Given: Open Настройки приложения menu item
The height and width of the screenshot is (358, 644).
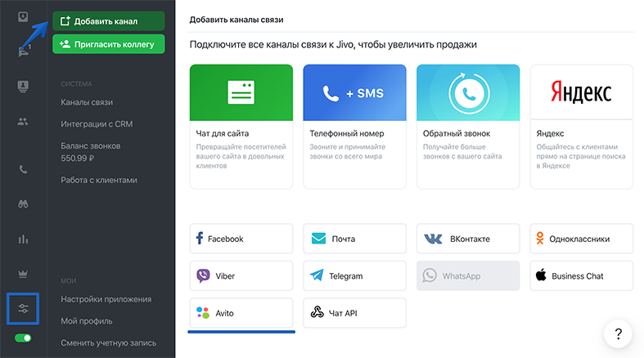Looking at the screenshot, I should [x=106, y=299].
